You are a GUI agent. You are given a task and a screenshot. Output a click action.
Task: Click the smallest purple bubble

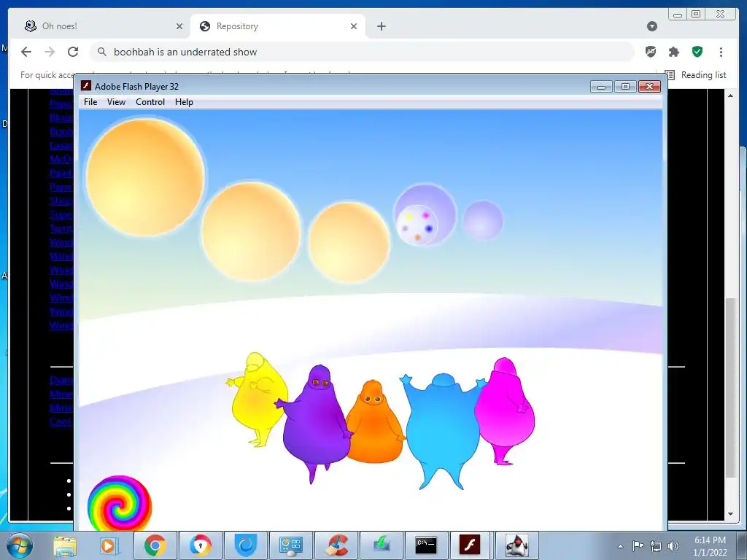tap(483, 220)
